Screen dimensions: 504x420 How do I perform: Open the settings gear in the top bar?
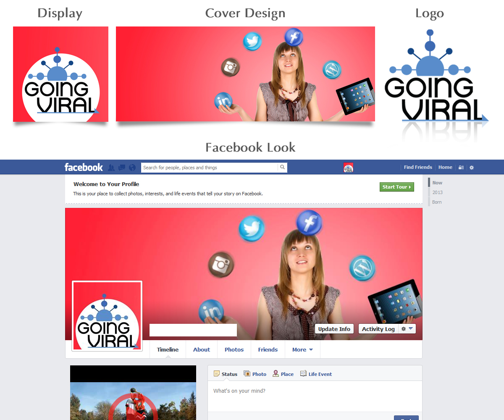coord(471,167)
